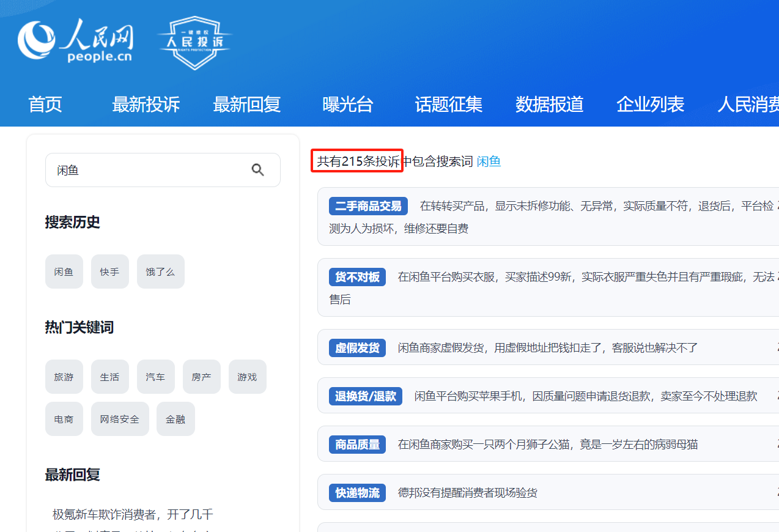The width and height of the screenshot is (779, 532).
Task: Focus the search box containing 闲鱼
Action: point(163,170)
